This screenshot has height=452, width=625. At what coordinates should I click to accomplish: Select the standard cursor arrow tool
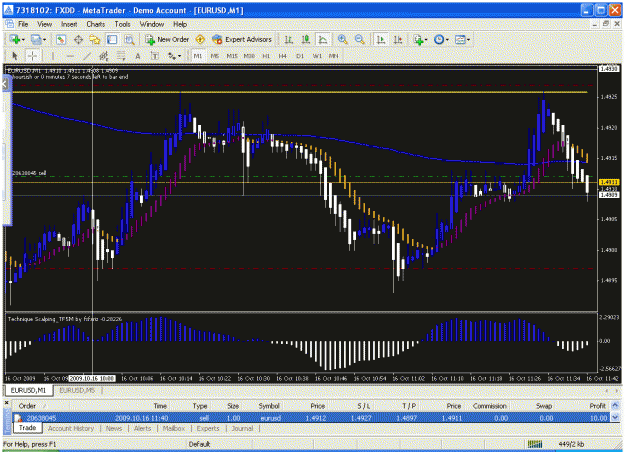(x=15, y=56)
